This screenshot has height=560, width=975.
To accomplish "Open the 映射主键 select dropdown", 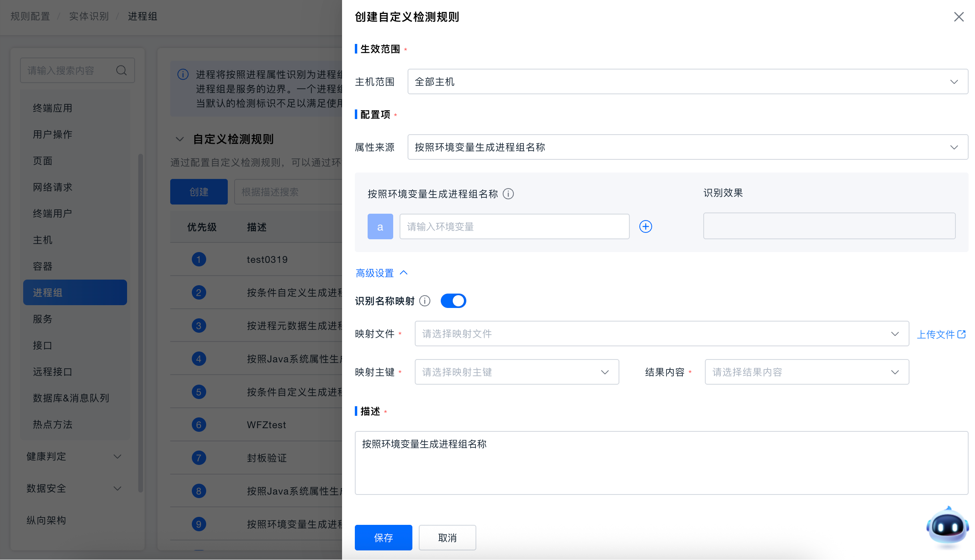I will [517, 372].
